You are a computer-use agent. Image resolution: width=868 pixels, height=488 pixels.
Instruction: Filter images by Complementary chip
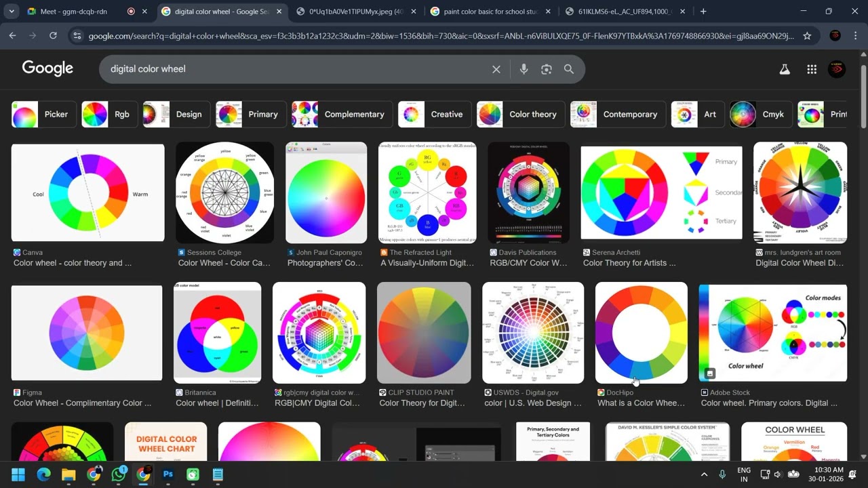[342, 115]
